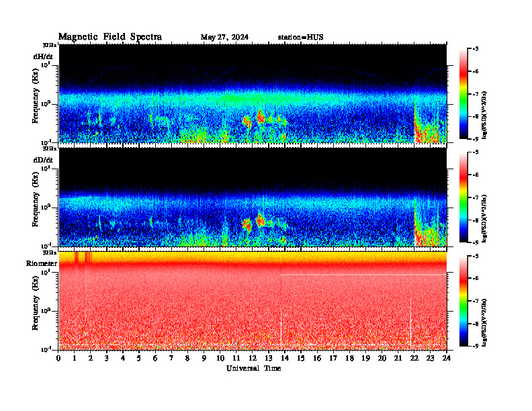Screen dimensions: 532x411
Task: Click hour tick label "0" on time axis
Action: pyautogui.click(x=58, y=358)
